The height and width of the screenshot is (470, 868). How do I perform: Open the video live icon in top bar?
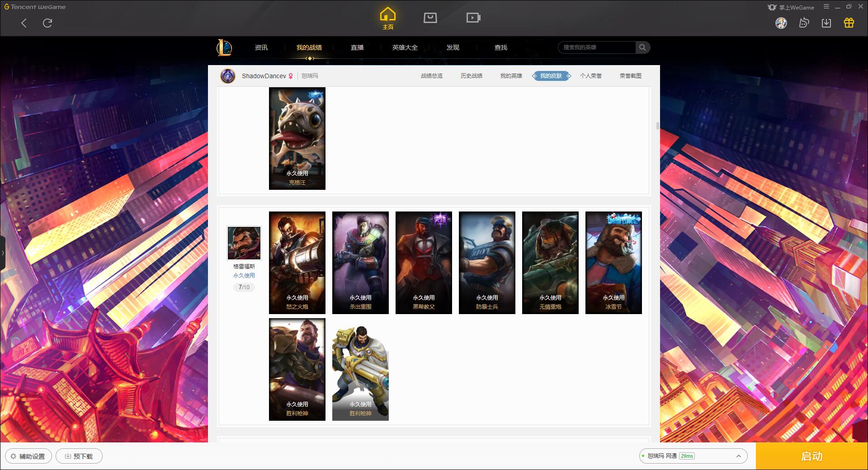coord(473,18)
